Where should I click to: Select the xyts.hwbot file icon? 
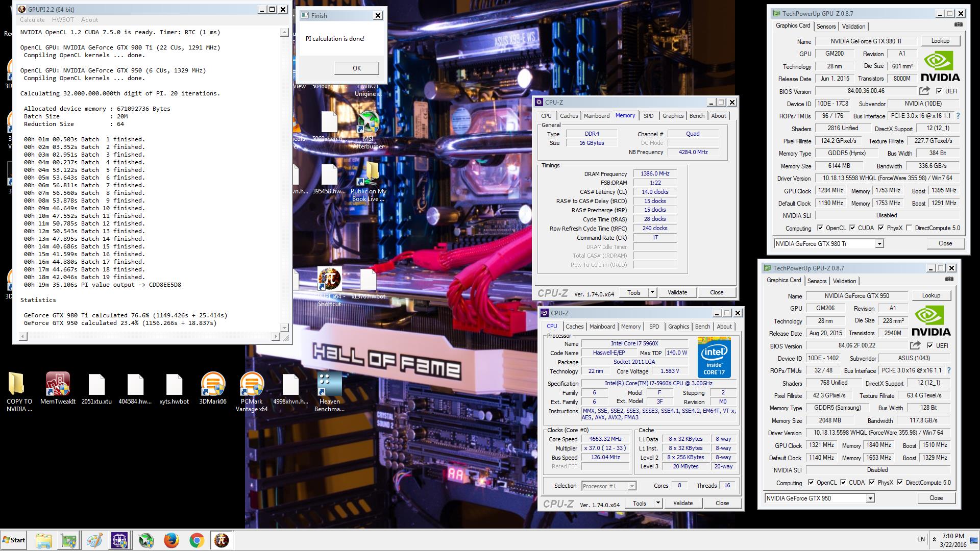coord(174,384)
